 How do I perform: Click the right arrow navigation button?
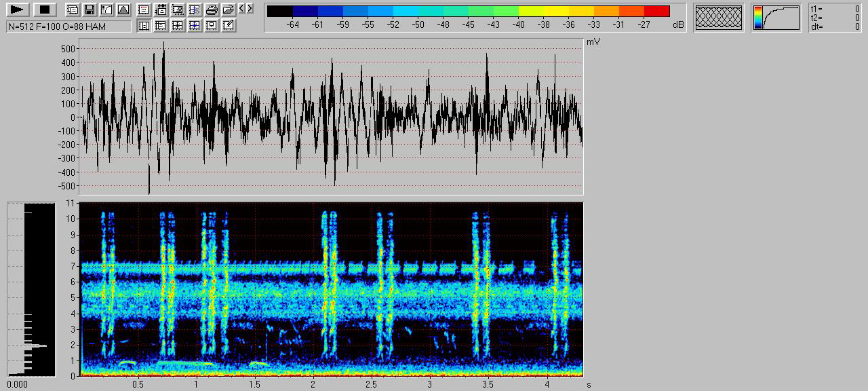(x=250, y=8)
